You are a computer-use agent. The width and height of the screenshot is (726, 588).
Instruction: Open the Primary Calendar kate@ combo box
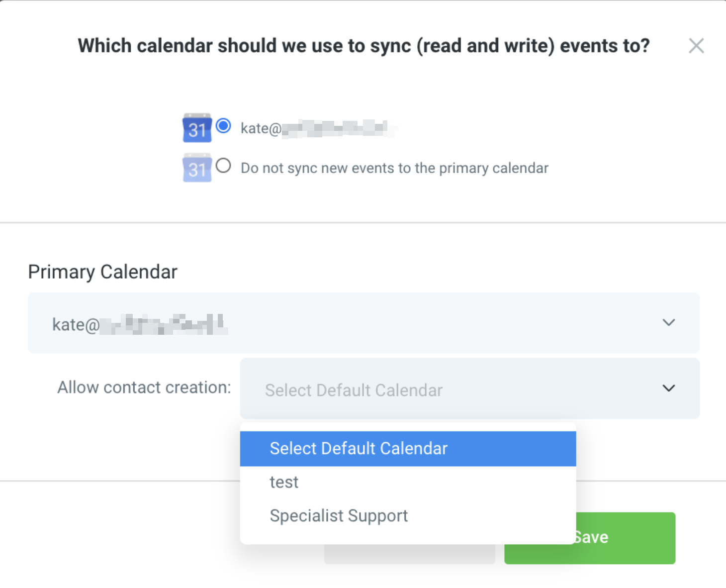point(348,323)
